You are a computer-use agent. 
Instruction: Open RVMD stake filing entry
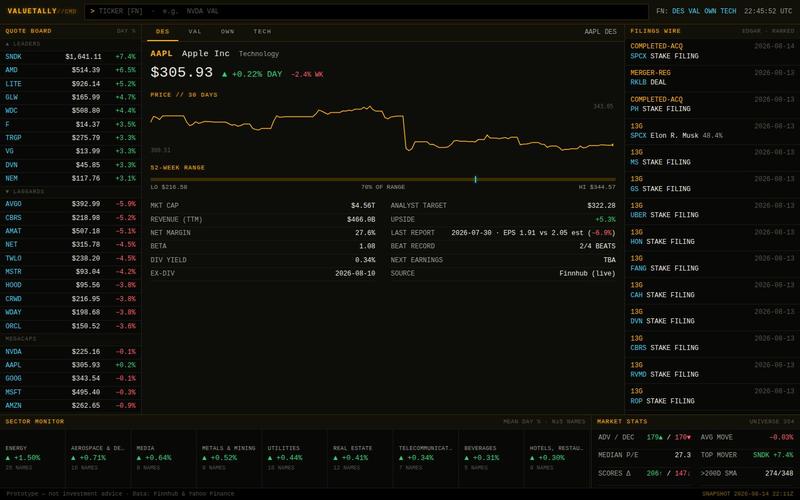click(x=712, y=369)
